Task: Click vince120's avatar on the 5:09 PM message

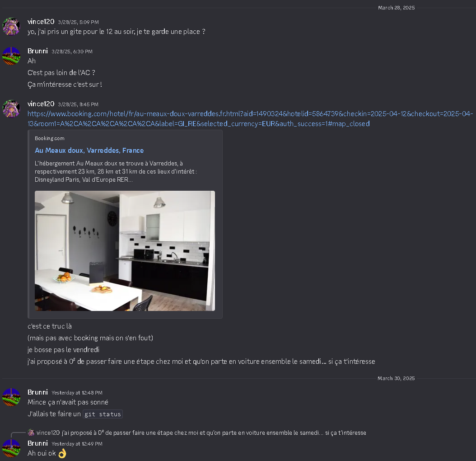Action: [x=11, y=26]
